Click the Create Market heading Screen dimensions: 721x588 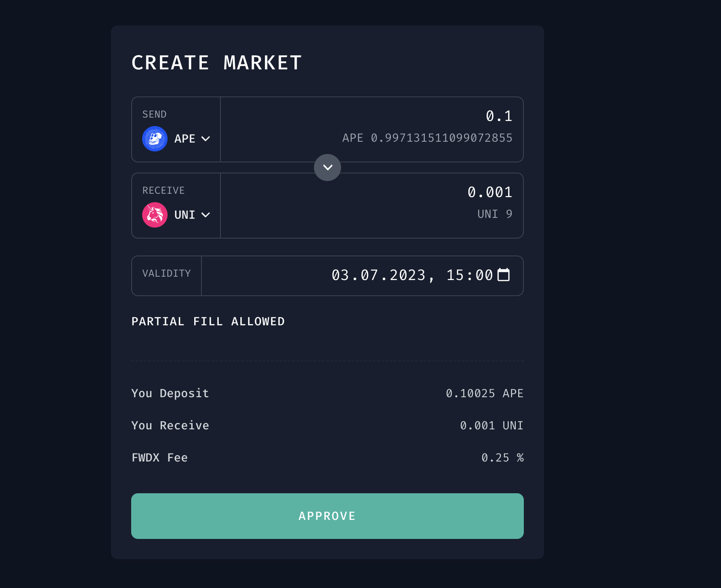216,63
